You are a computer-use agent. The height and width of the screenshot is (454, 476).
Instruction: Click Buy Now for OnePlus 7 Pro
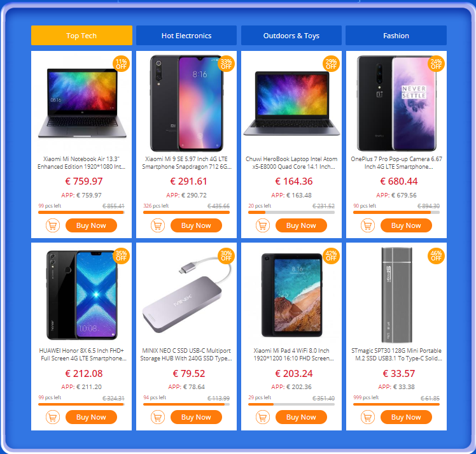point(406,225)
